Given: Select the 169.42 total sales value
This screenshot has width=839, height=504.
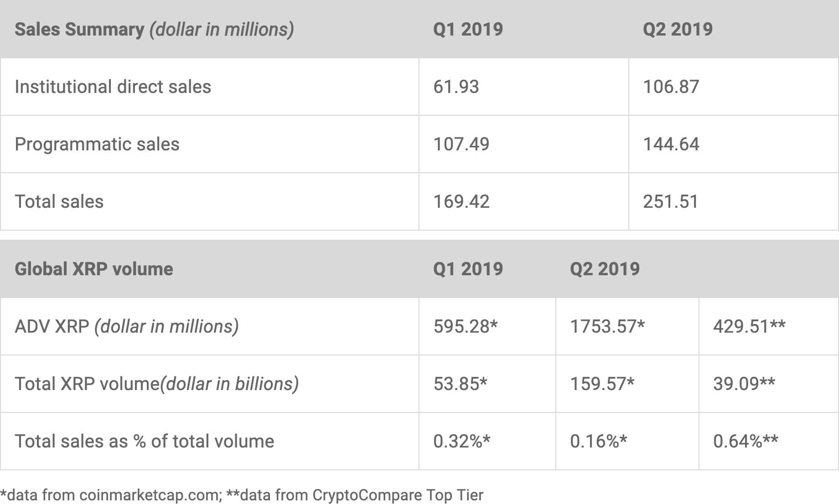Looking at the screenshot, I should pos(461,201).
